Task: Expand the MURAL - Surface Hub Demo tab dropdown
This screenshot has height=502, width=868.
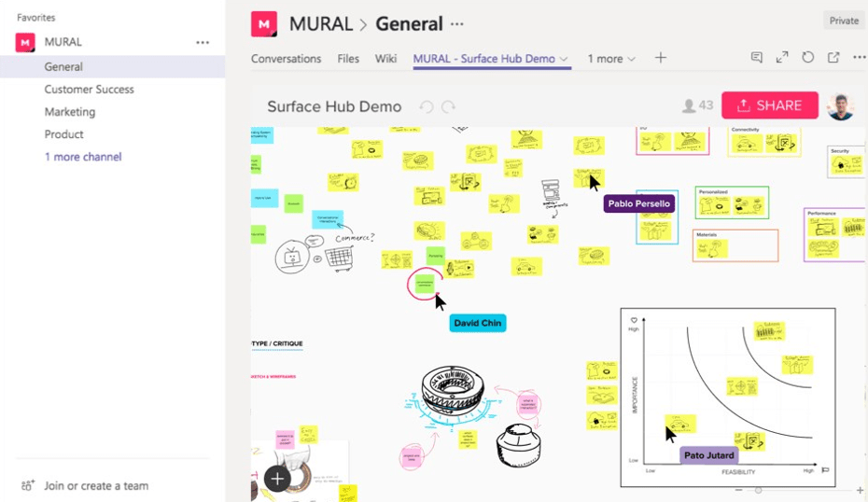Action: (x=564, y=59)
